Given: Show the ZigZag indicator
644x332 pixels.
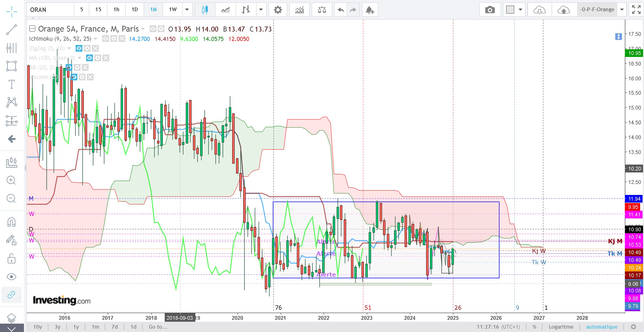Looking at the screenshot, I should [x=79, y=48].
